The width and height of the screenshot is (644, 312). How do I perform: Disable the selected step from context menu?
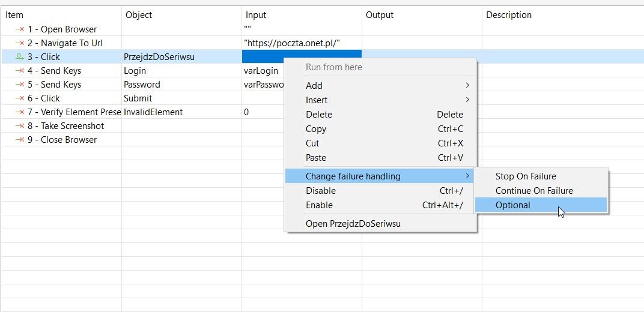tap(321, 191)
